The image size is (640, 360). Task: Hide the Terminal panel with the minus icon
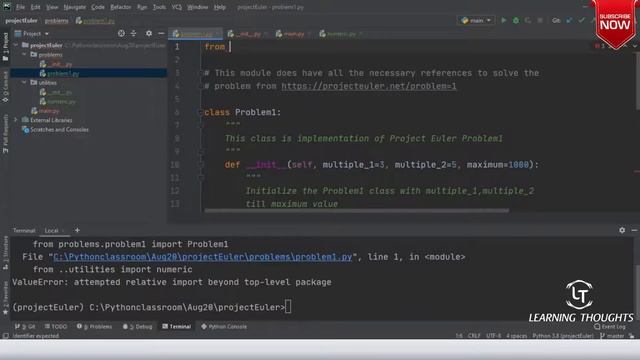[x=634, y=230]
